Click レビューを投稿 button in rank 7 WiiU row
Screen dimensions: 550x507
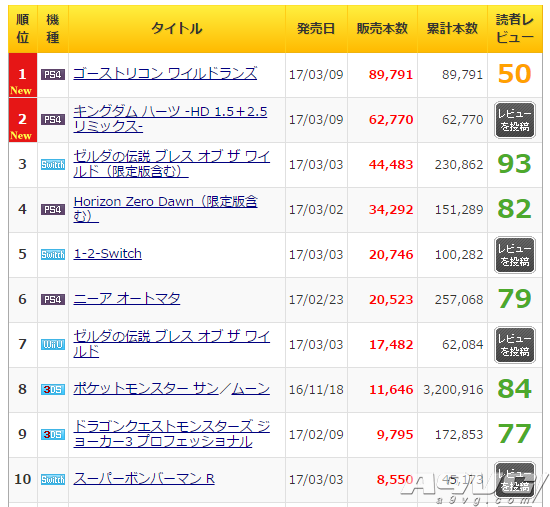(515, 345)
